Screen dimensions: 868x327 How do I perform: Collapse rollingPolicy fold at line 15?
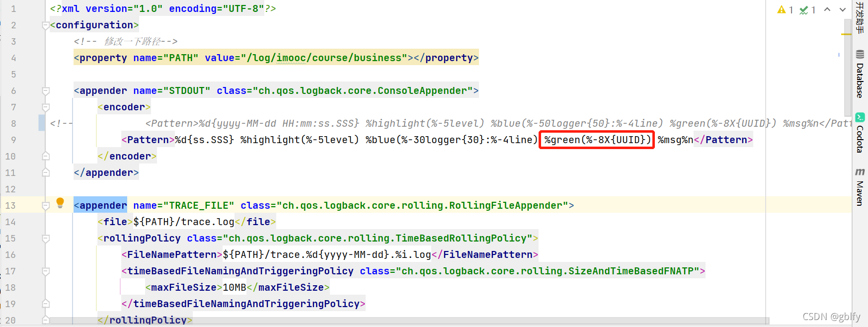tap(46, 239)
